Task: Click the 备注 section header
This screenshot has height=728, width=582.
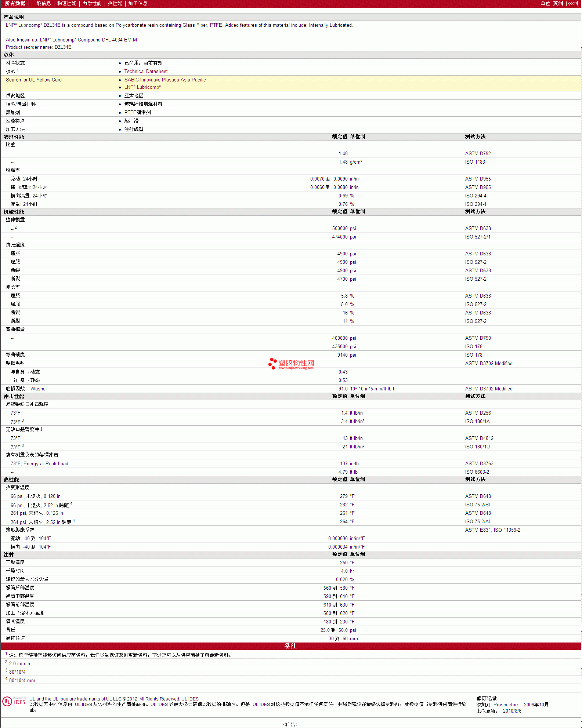Action: [290, 646]
